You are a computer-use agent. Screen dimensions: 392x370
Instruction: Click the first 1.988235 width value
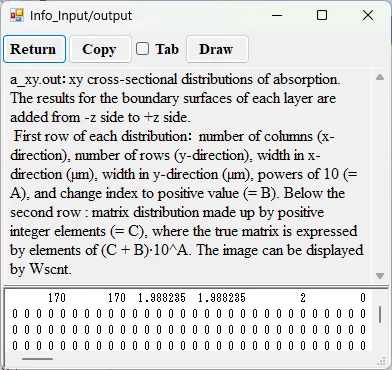click(162, 297)
